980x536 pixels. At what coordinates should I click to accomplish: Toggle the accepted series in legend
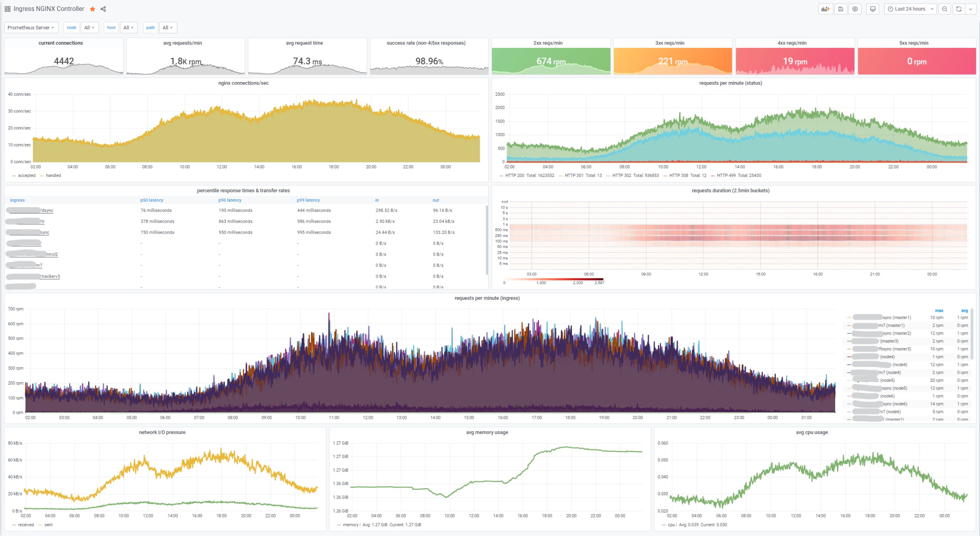point(26,176)
